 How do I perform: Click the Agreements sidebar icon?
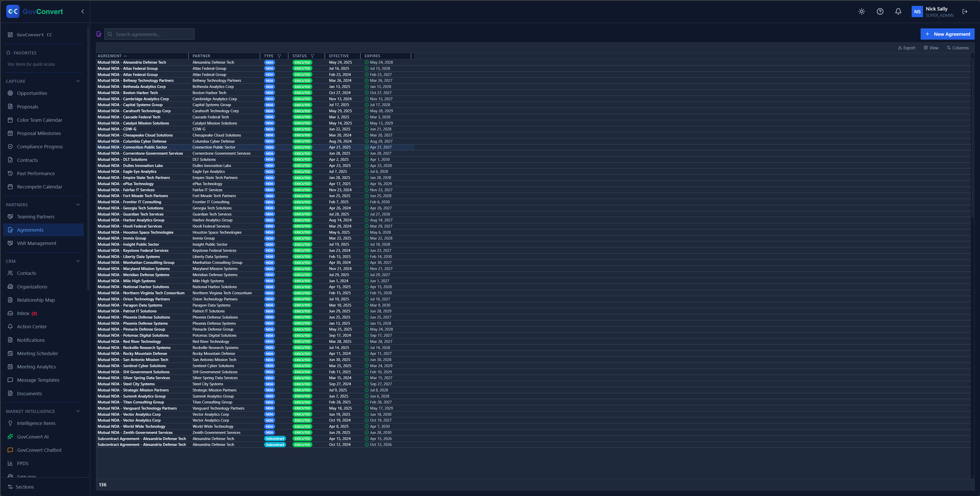tap(10, 230)
